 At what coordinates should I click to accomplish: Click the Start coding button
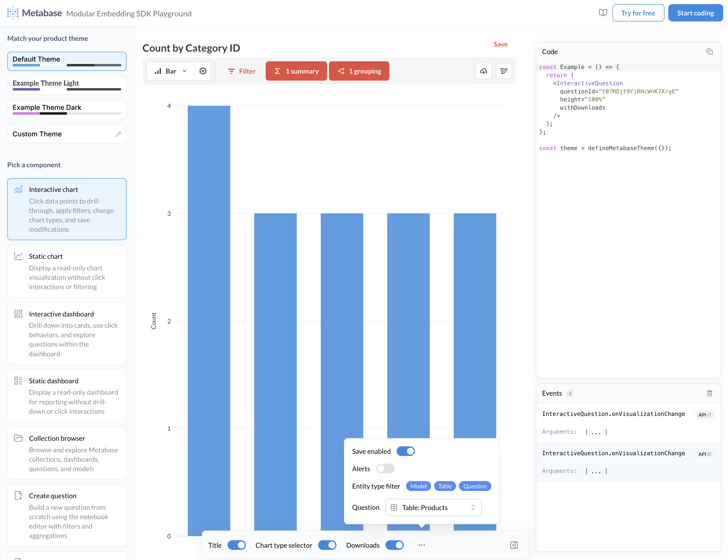tap(695, 13)
